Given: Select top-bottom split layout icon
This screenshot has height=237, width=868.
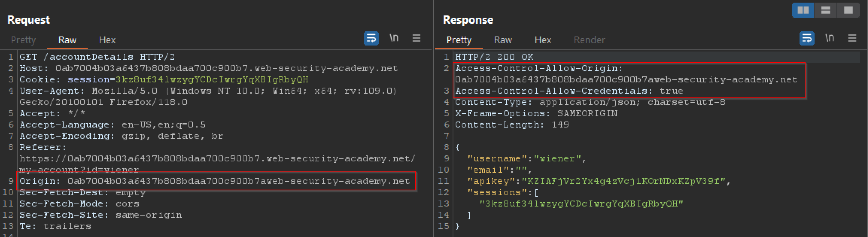Looking at the screenshot, I should [825, 10].
